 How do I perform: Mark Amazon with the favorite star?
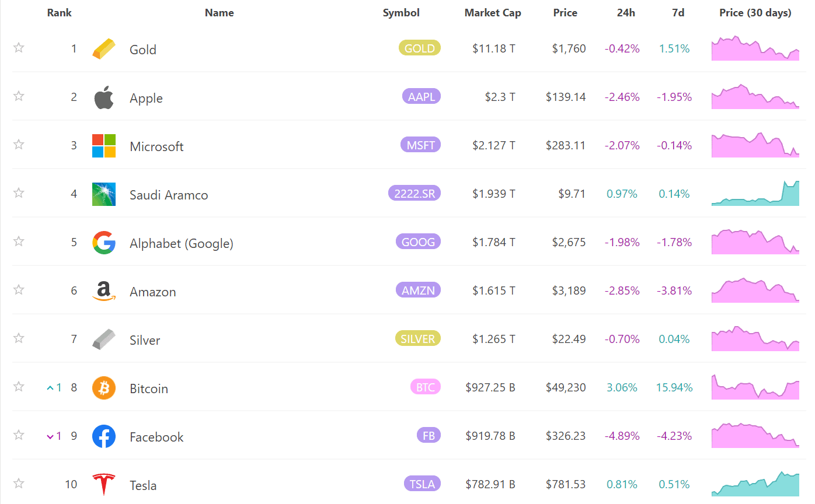pyautogui.click(x=19, y=290)
